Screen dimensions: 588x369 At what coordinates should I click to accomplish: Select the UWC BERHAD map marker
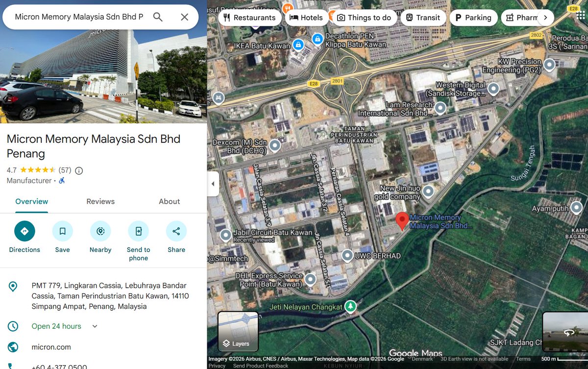tap(347, 255)
